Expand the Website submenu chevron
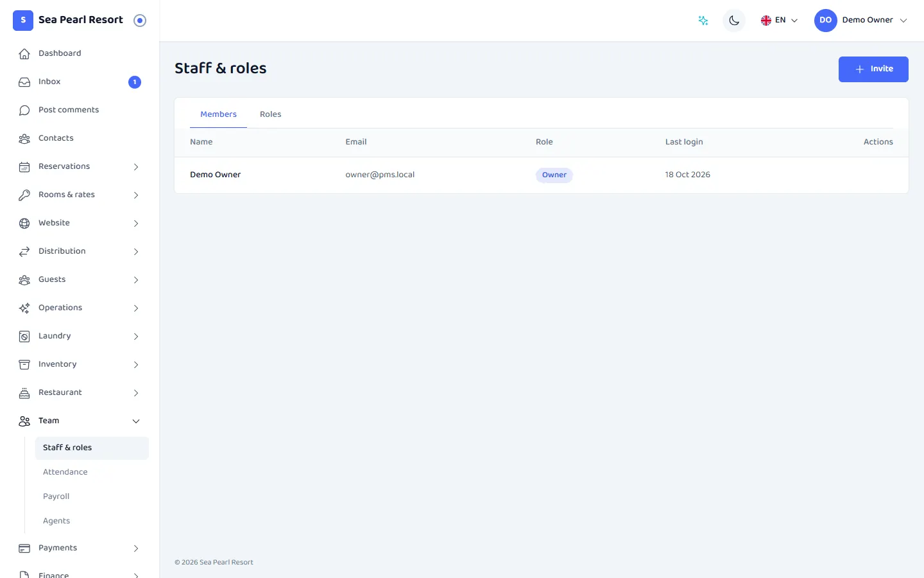The image size is (924, 578). pos(136,223)
